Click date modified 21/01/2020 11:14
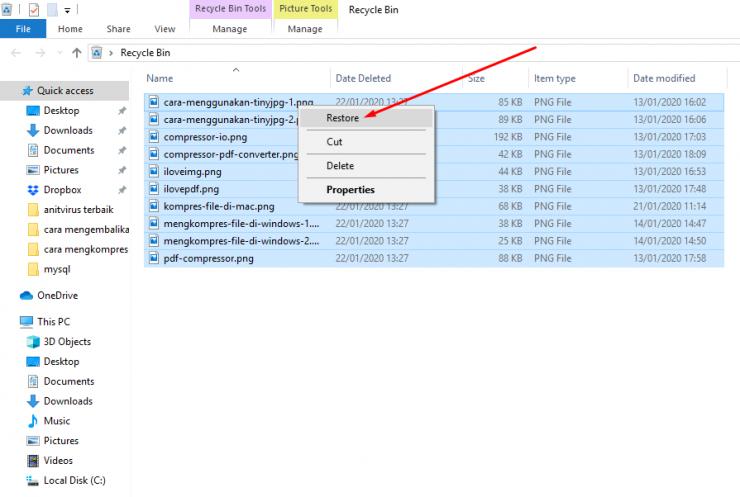This screenshot has width=740, height=497. [669, 206]
